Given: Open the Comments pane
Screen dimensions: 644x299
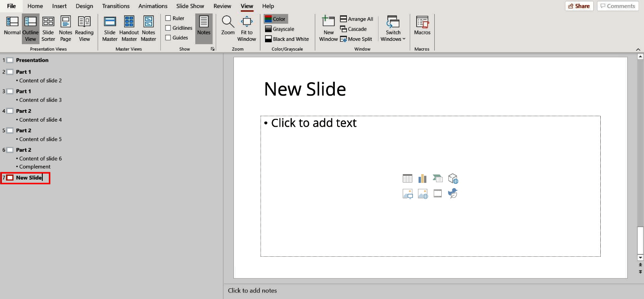Looking at the screenshot, I should coord(617,6).
